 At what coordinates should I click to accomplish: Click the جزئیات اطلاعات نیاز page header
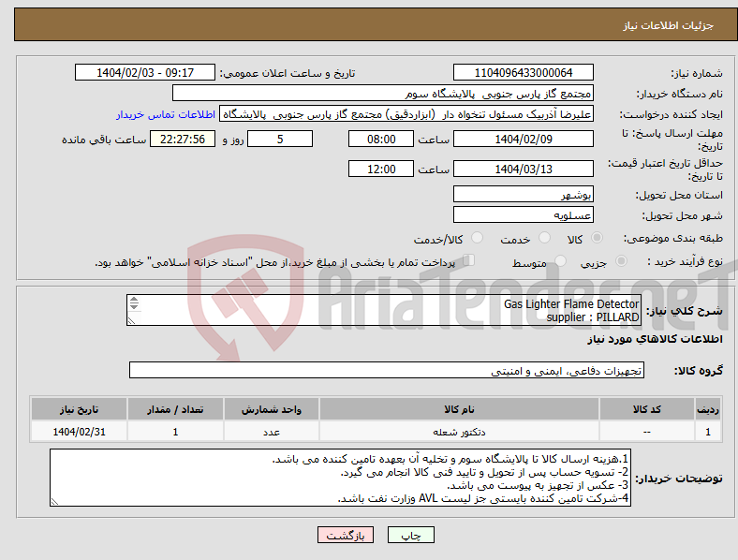tap(668, 25)
